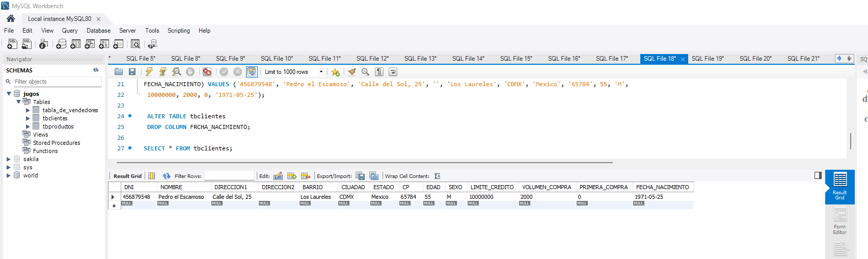Collapse the Tables folder
This screenshot has height=259, width=868.
[18, 102]
